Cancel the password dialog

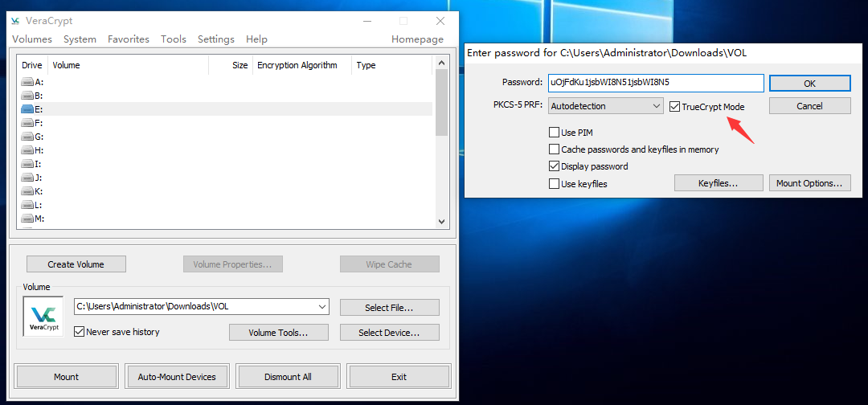tap(810, 106)
